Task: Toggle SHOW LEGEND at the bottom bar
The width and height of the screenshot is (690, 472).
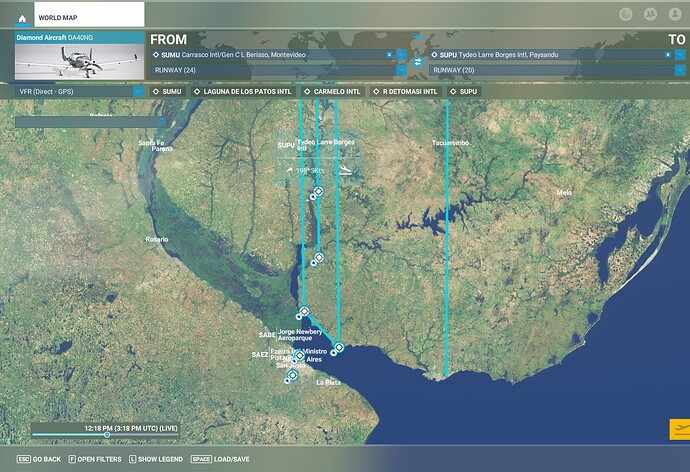Action: (158, 459)
